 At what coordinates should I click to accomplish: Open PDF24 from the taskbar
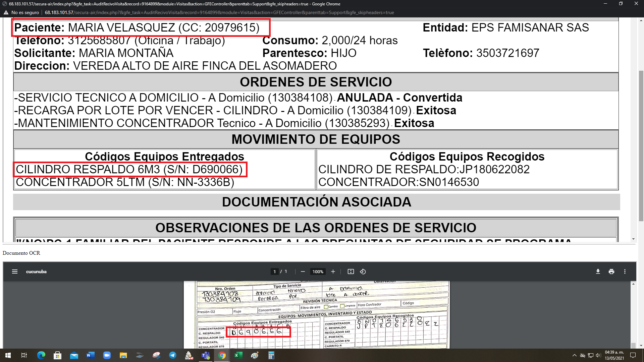tap(189, 355)
